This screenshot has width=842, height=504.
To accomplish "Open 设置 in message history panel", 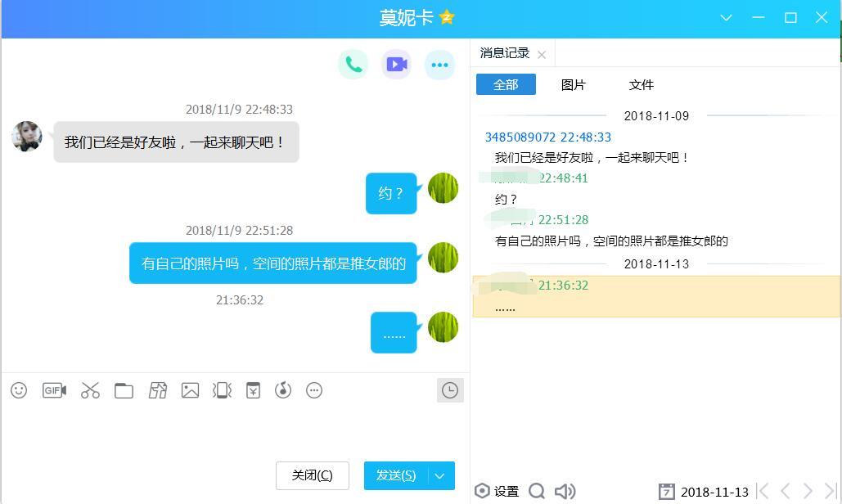I will tap(497, 491).
